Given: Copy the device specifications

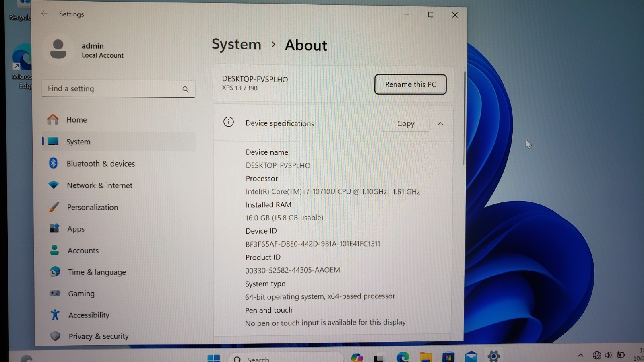Looking at the screenshot, I should tap(405, 124).
